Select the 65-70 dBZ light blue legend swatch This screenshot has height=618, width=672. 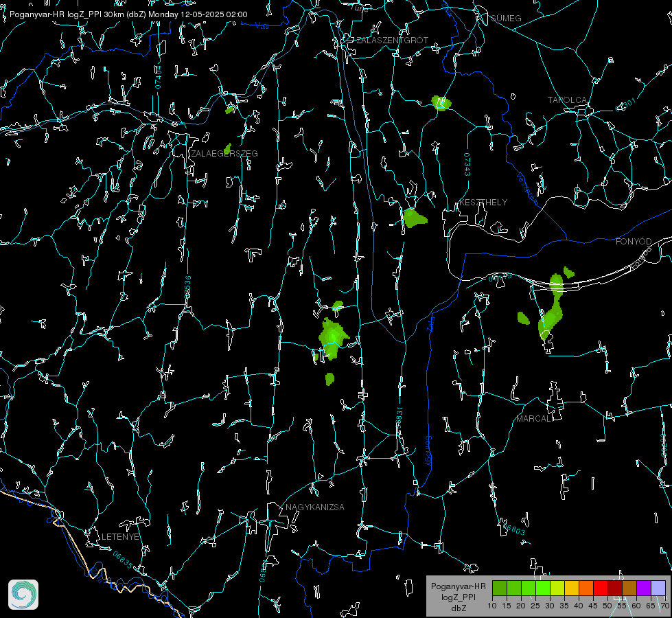[658, 588]
